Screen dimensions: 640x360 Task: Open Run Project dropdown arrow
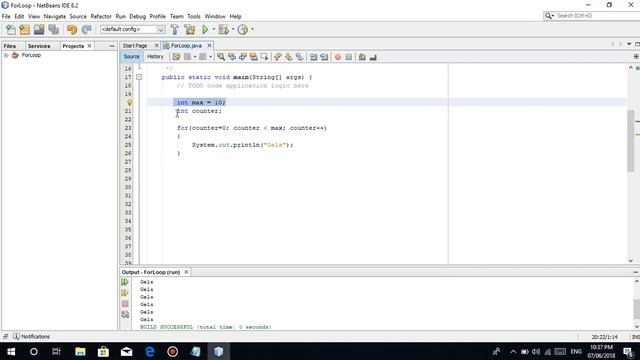pos(213,29)
